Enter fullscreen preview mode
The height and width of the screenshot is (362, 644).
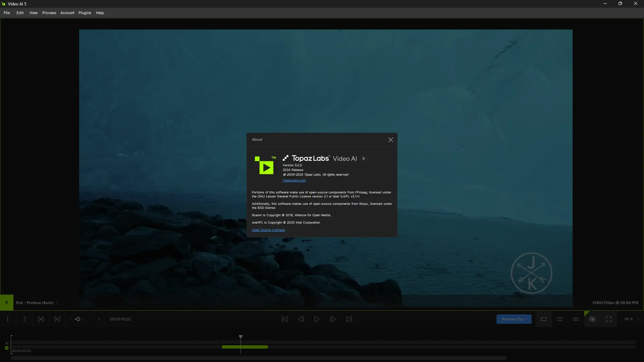[609, 319]
